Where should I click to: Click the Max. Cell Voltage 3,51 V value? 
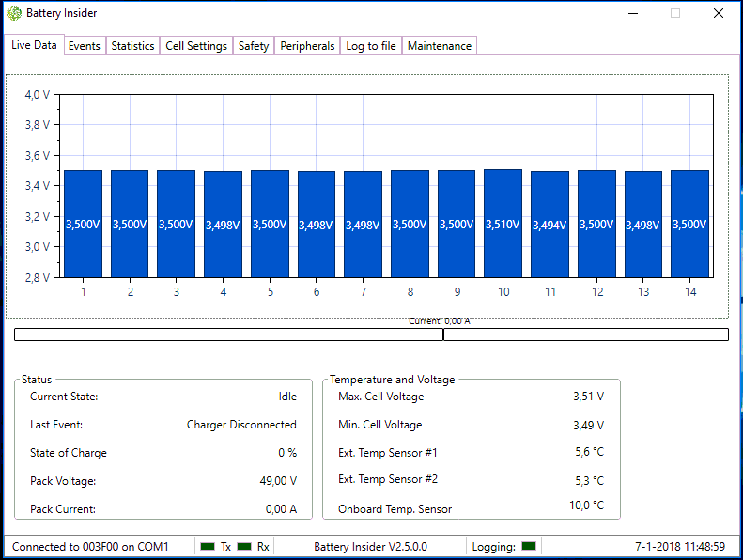589,397
